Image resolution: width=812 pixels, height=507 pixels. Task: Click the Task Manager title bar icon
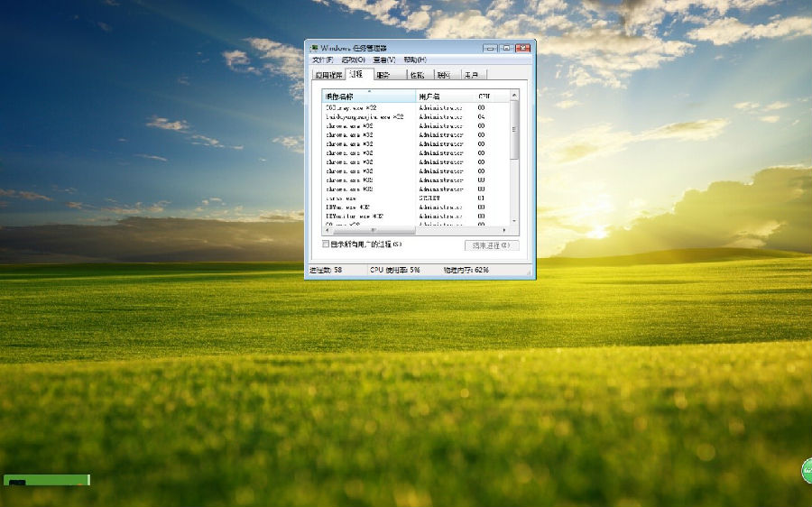point(314,48)
